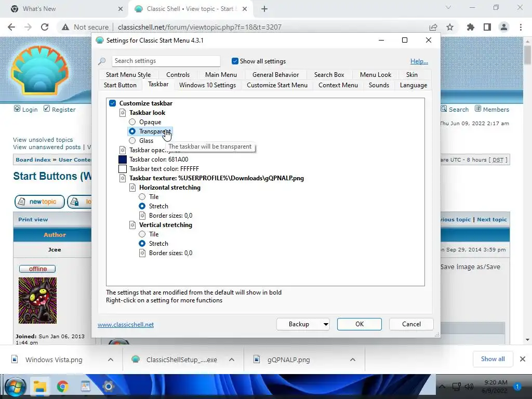This screenshot has height=399, width=532.
Task: Open the Windows 10 Settings tab
Action: 207,85
